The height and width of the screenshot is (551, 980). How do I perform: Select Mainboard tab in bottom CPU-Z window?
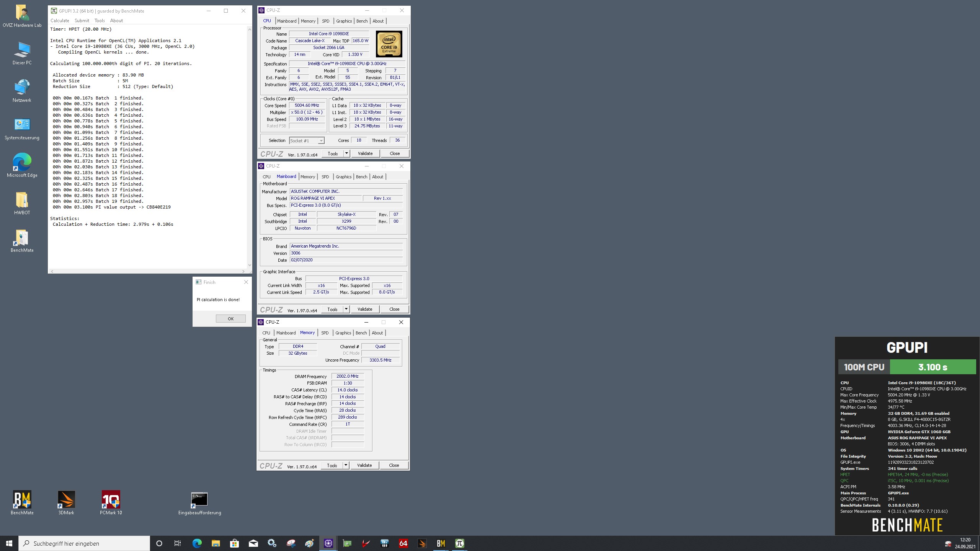[286, 333]
